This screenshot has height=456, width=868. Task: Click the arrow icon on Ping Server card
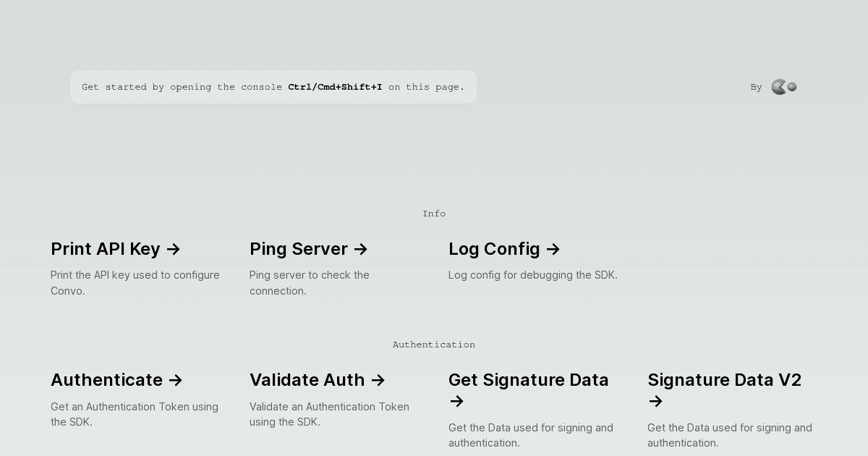tap(360, 249)
